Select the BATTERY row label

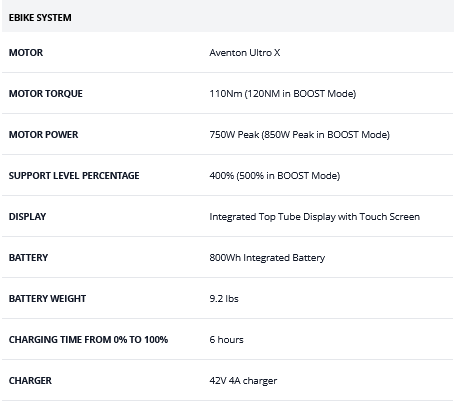pos(28,258)
